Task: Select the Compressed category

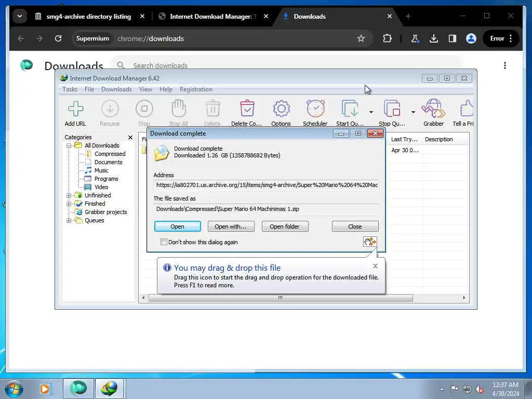Action: point(110,154)
